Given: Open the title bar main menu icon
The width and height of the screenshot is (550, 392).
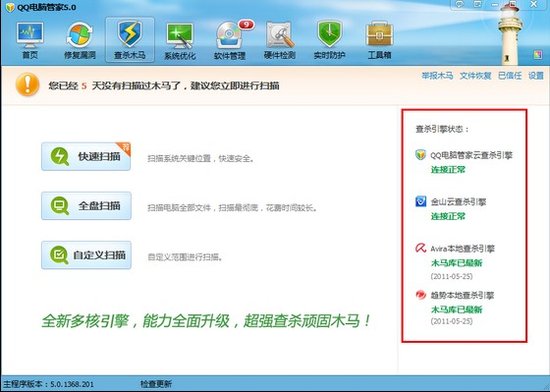Looking at the screenshot, I should 477,4.
